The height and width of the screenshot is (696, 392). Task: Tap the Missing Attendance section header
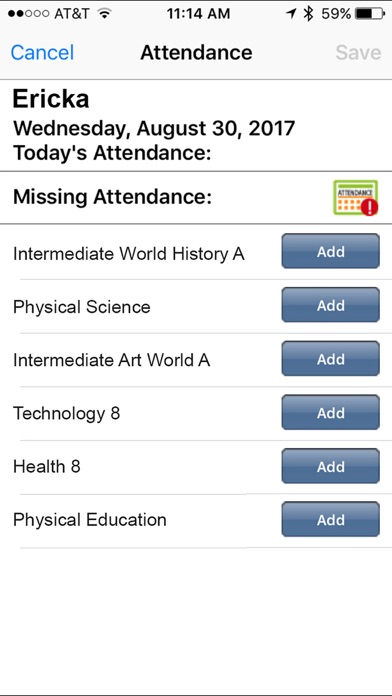click(112, 198)
